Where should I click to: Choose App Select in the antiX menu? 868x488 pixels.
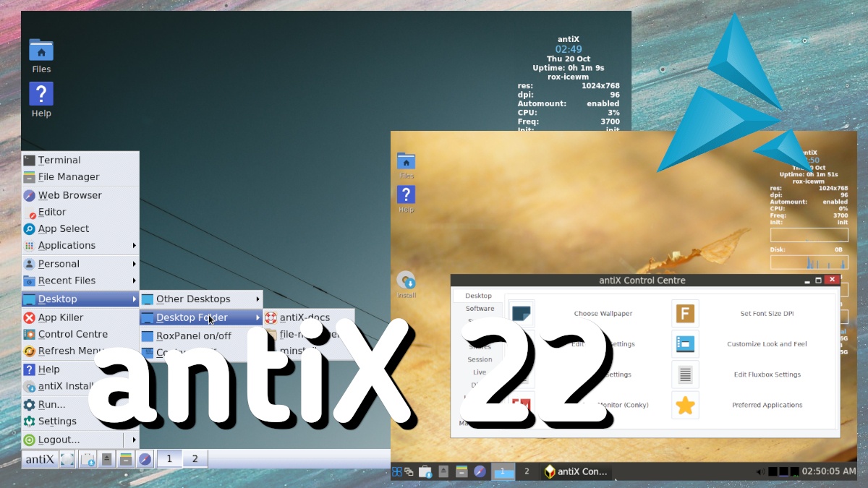point(80,228)
